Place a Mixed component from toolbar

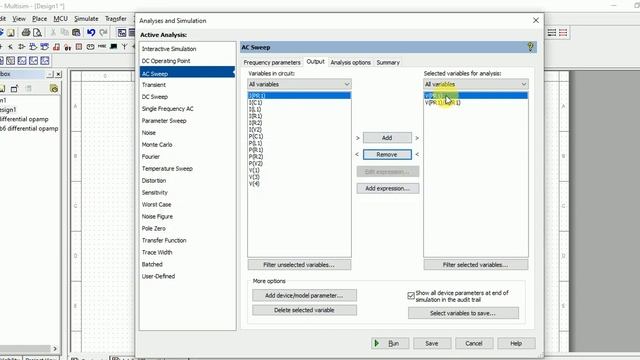click(67, 48)
